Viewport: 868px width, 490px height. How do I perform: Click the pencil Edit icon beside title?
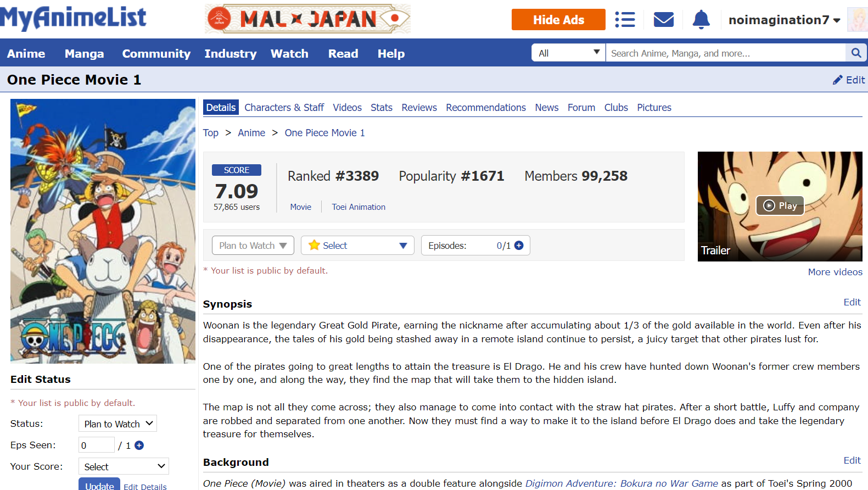tap(848, 80)
